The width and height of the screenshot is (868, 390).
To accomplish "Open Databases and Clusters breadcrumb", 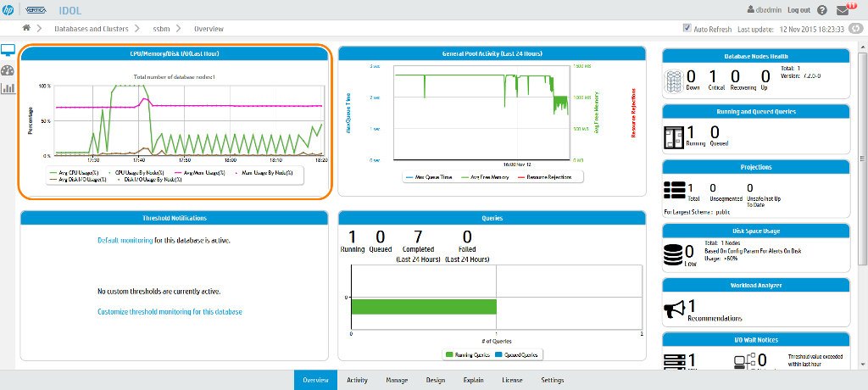I will click(92, 29).
